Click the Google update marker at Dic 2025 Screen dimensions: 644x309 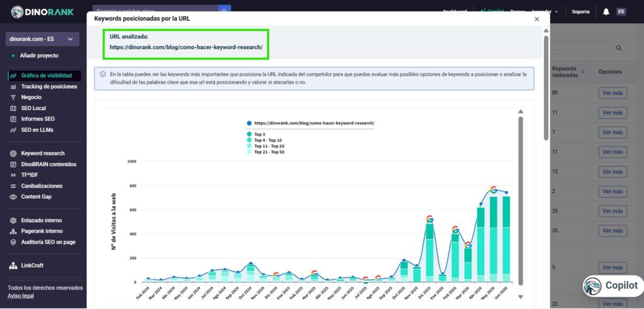tap(430, 218)
